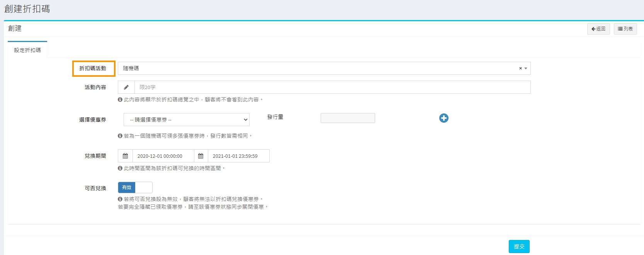Click the calendar icon before start date
644x255 pixels.
click(125, 156)
